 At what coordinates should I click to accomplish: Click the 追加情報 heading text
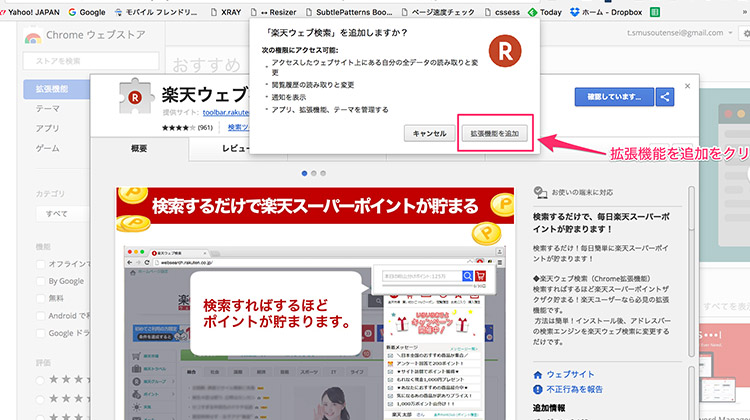point(549,408)
